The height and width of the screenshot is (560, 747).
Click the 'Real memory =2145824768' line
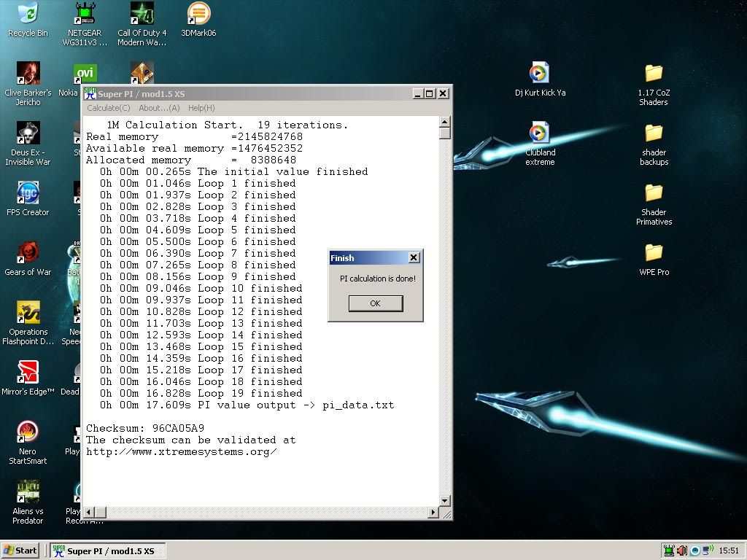click(x=194, y=137)
